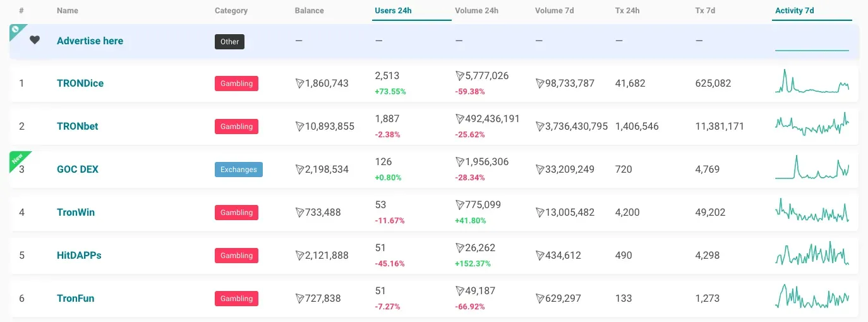868x322 pixels.
Task: Click the TRX icon beside TRONbet balance 10,893,855
Action: tap(299, 127)
